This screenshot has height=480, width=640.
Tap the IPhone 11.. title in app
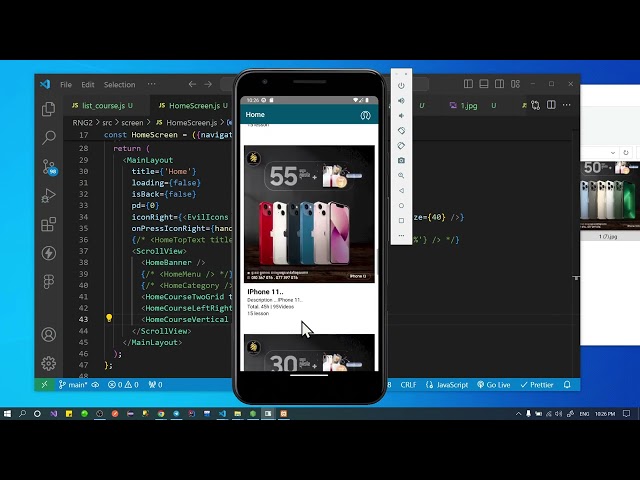pos(265,292)
